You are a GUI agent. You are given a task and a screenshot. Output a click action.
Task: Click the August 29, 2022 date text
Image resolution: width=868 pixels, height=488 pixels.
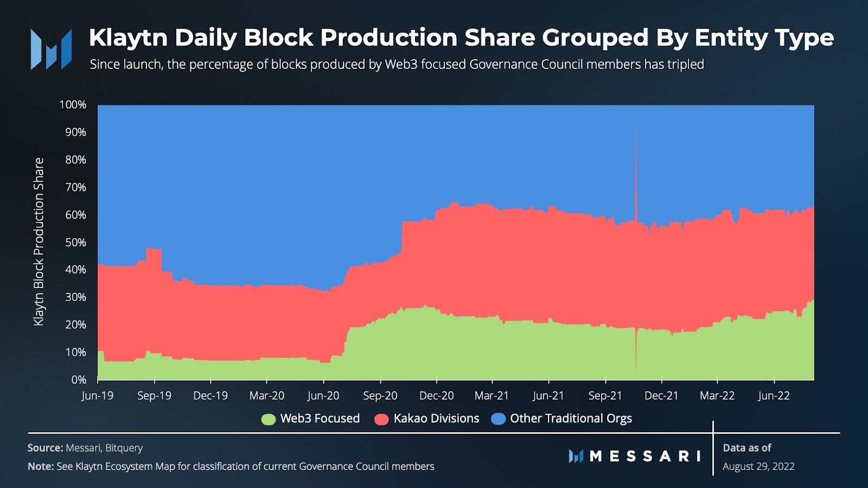pos(758,466)
